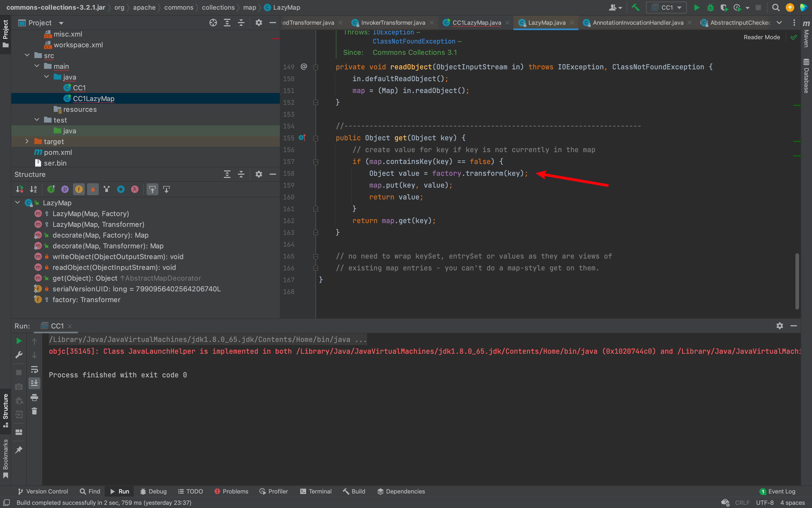
Task: Open the Debug tool window
Action: point(153,491)
